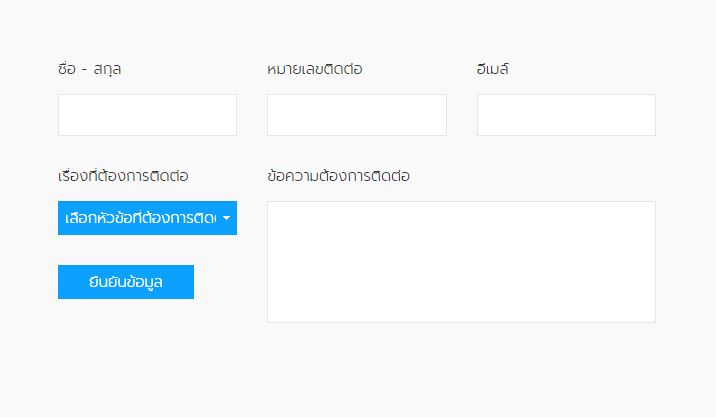
Task: Click the white caret arrow on the topic dropdown
Action: pyautogui.click(x=227, y=218)
